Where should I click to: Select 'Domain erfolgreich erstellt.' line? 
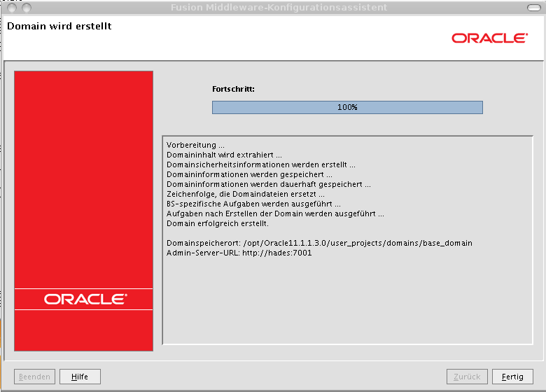coord(218,223)
